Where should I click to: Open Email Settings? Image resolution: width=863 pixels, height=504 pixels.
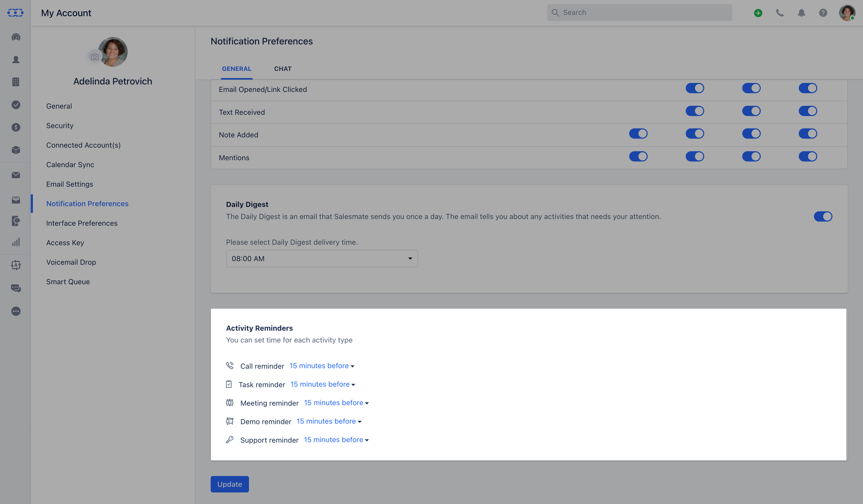70,184
